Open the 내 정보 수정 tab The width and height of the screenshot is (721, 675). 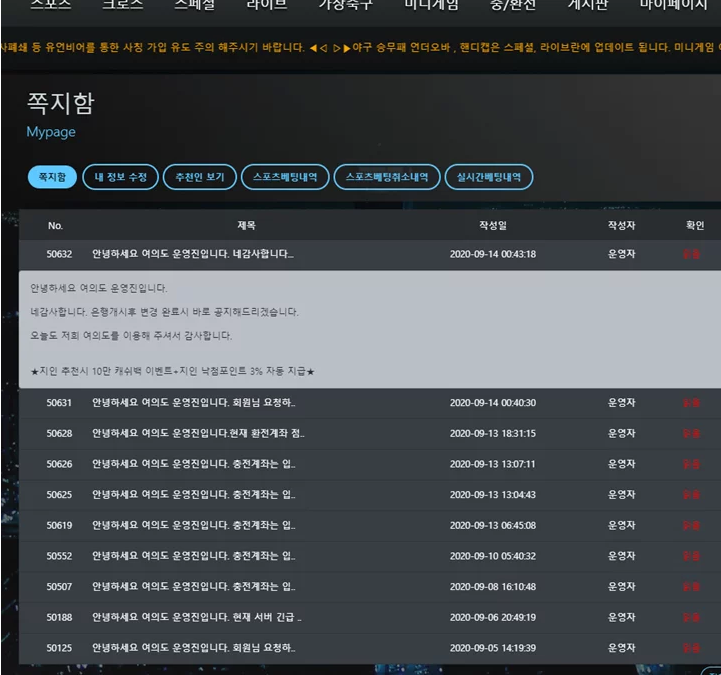[120, 177]
